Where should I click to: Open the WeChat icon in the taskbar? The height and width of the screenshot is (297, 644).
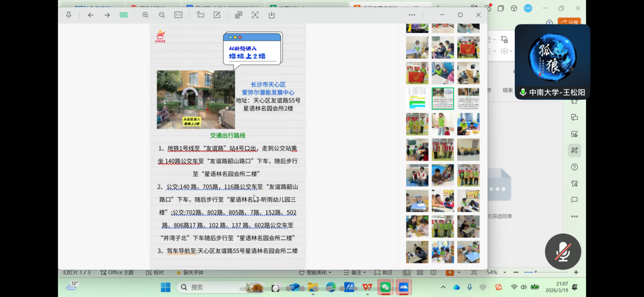tap(385, 287)
